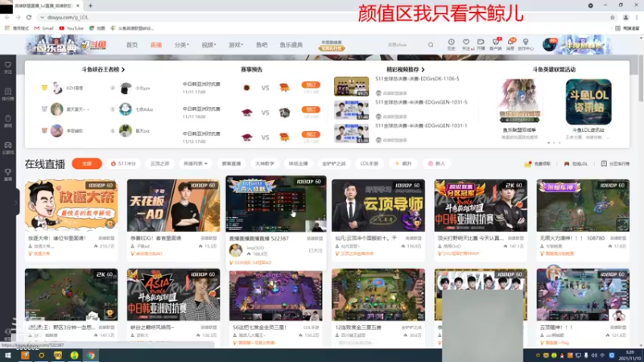This screenshot has height=362, width=644.
Task: Select the 直播 nav item
Action: pyautogui.click(x=156, y=45)
